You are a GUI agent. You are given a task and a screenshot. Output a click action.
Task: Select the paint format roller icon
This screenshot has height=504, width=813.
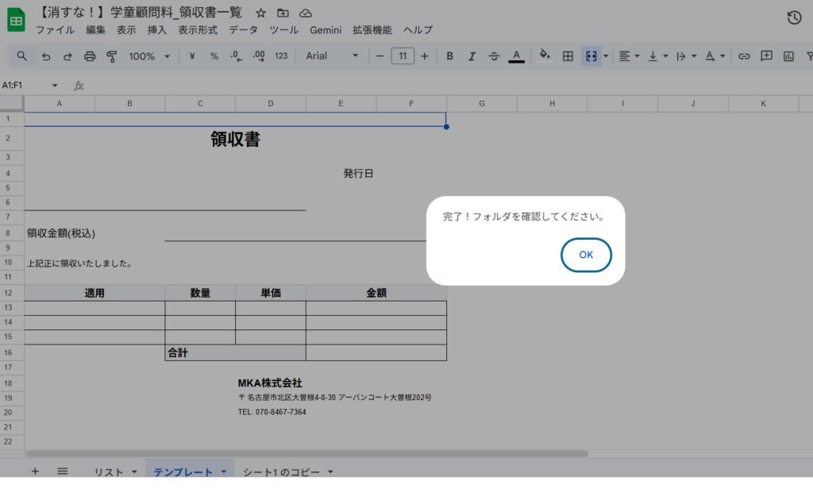click(111, 56)
